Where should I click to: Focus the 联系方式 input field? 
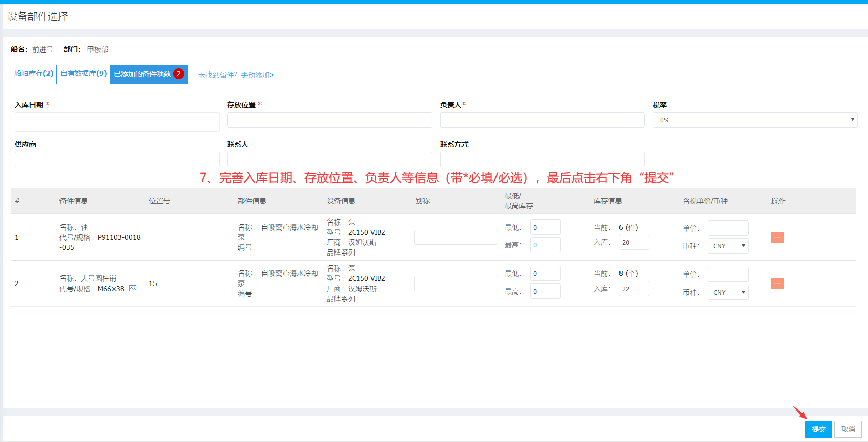coord(542,160)
